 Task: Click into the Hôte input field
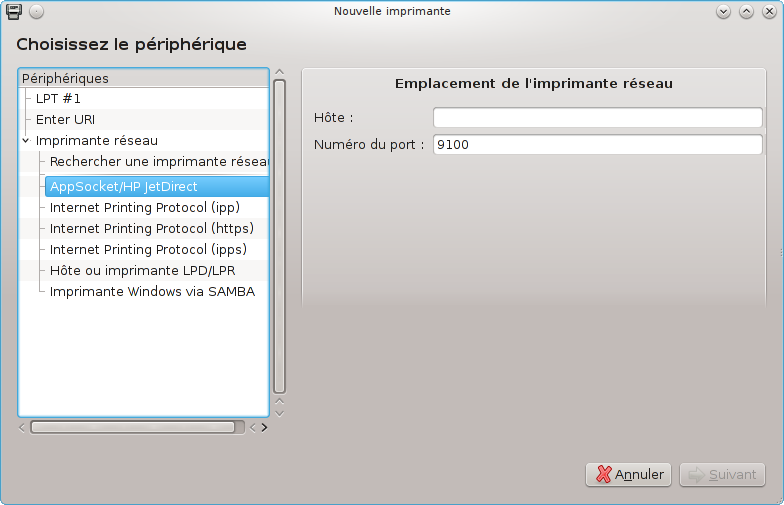598,118
